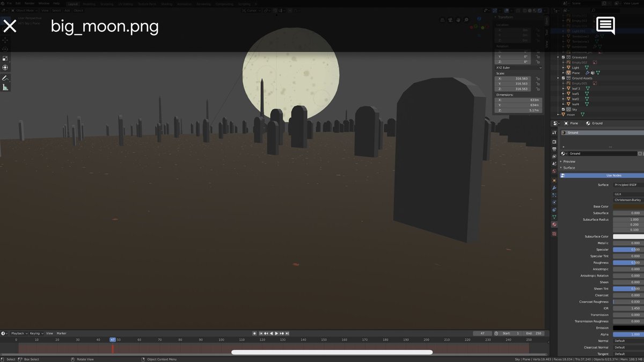Click the Use Nodes button
Image resolution: width=644 pixels, height=362 pixels.
602,176
